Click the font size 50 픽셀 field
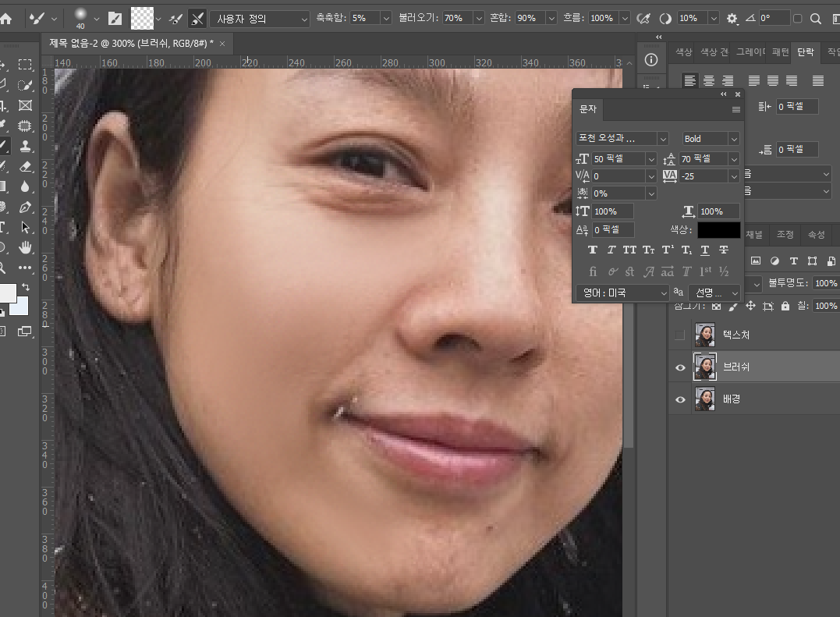 (618, 159)
